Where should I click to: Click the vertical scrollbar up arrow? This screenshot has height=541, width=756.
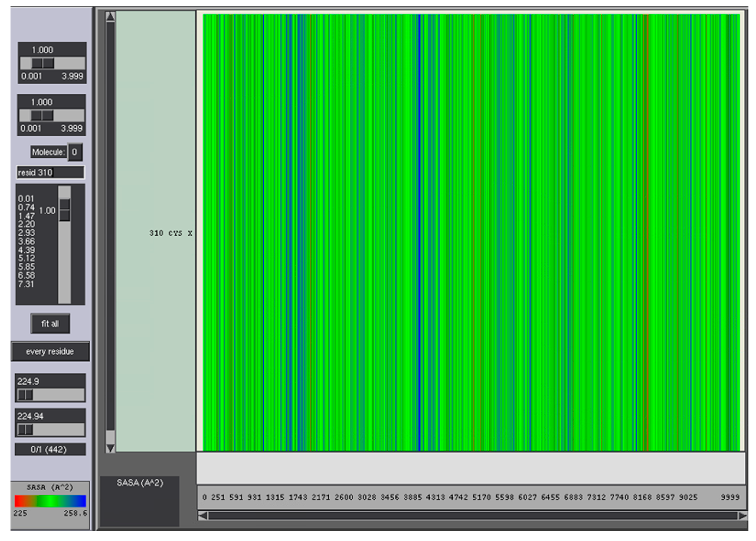110,17
